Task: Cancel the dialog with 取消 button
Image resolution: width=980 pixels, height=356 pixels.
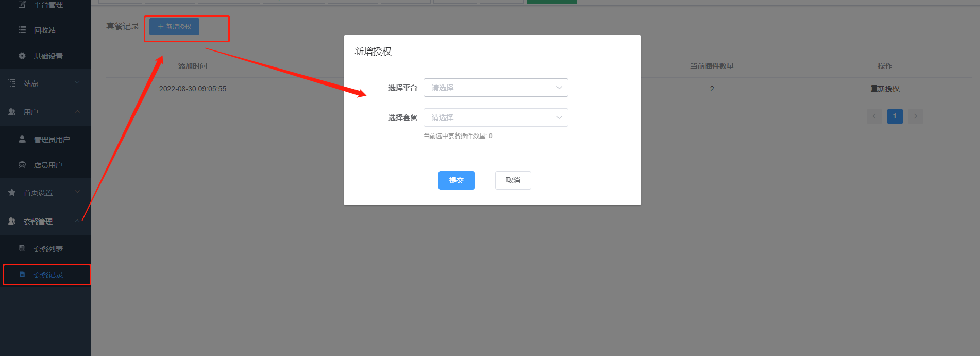Action: (513, 180)
